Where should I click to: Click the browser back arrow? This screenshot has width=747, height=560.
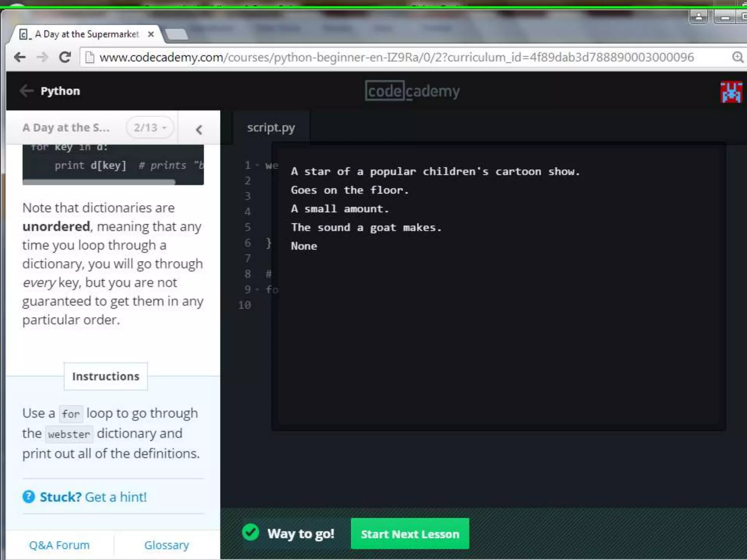click(x=20, y=57)
